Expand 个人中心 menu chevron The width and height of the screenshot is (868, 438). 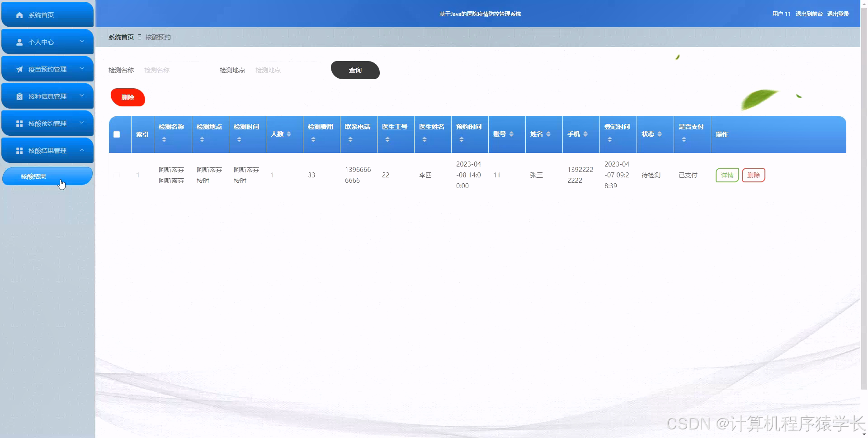click(82, 41)
